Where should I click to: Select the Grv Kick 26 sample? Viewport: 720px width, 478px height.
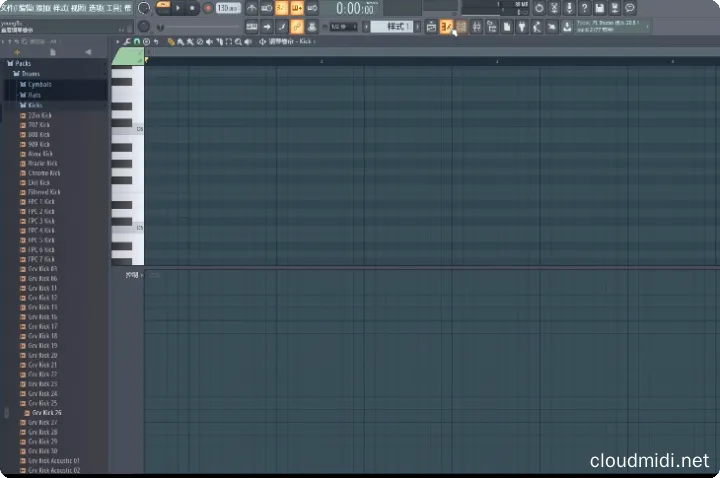click(46, 412)
